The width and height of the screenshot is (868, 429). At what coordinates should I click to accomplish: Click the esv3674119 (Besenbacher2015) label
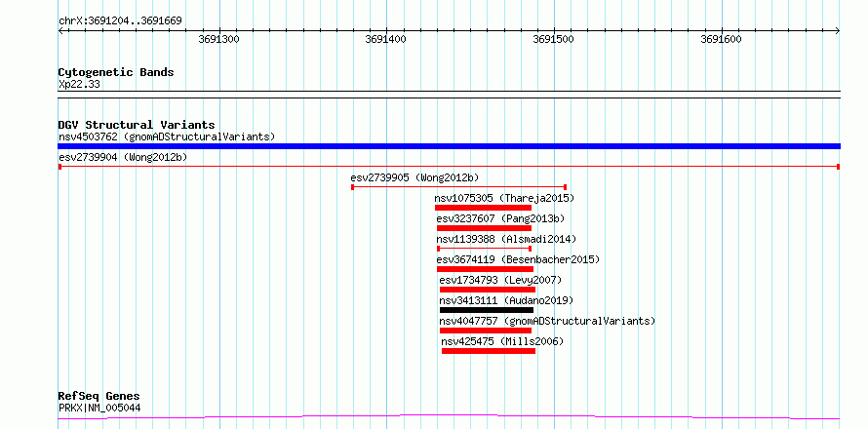click(x=518, y=259)
